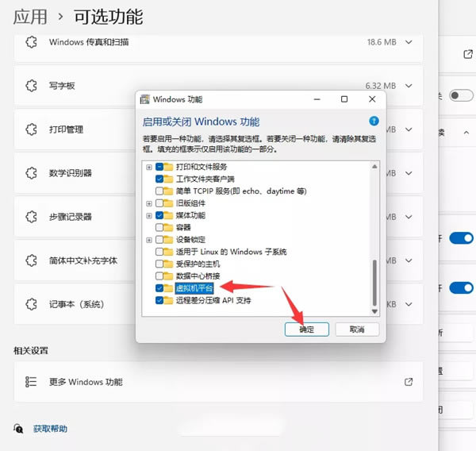
Task: Click the folder icon of 媒体功能
Action: tap(168, 215)
